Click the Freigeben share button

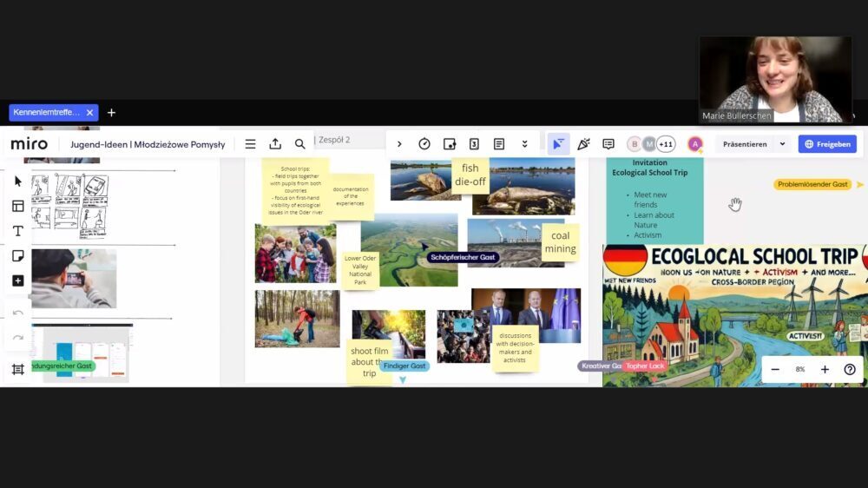(x=827, y=144)
